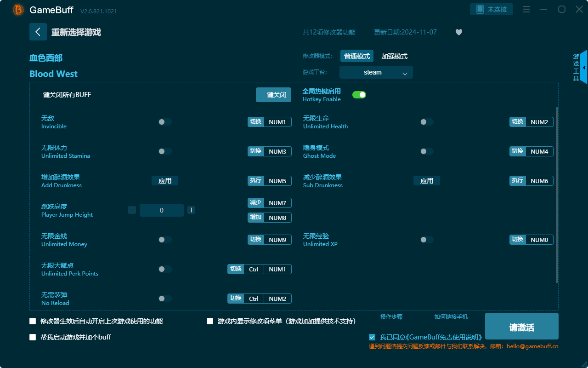Enable Ghost Mode 隐身模式 switch
588x368 pixels.
[x=426, y=151]
